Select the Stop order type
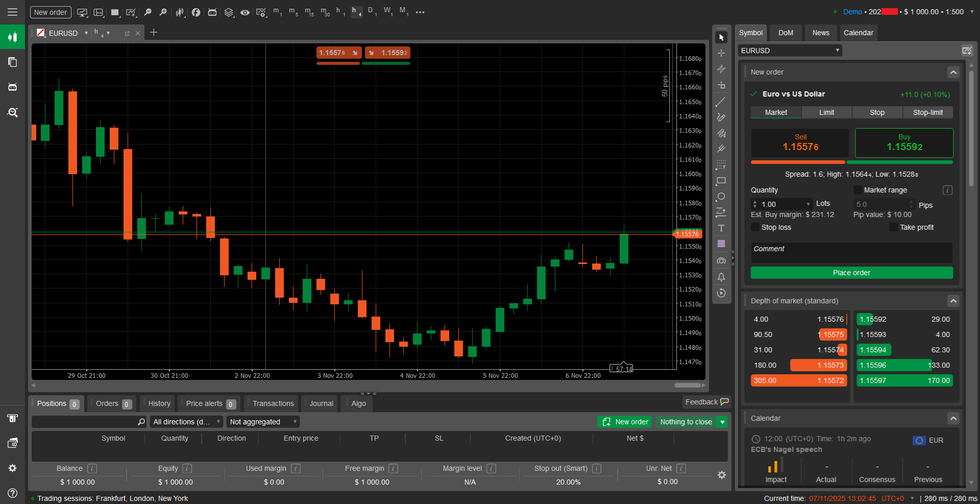Image resolution: width=980 pixels, height=504 pixels. [877, 112]
